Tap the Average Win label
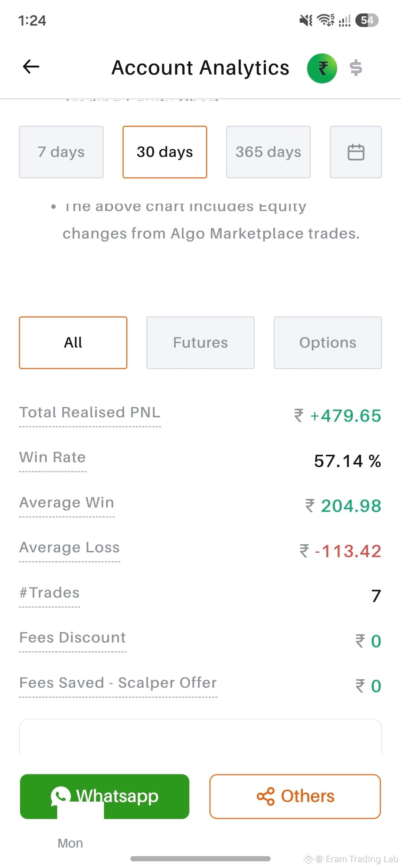This screenshot has width=401, height=868. click(x=67, y=503)
